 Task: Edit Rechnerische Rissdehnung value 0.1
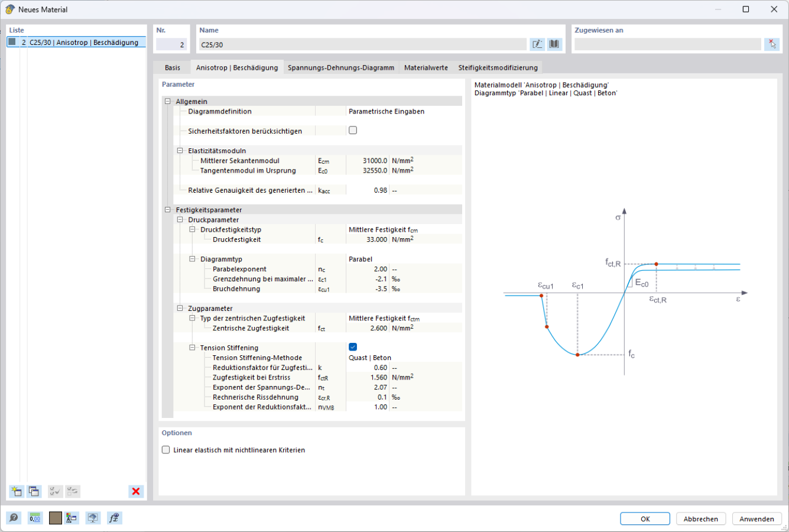[368, 397]
